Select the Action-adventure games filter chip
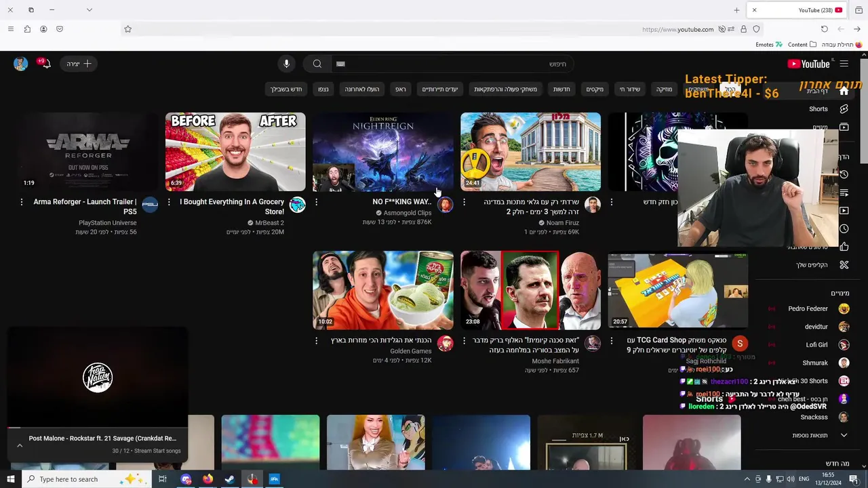This screenshot has width=868, height=488. [505, 89]
